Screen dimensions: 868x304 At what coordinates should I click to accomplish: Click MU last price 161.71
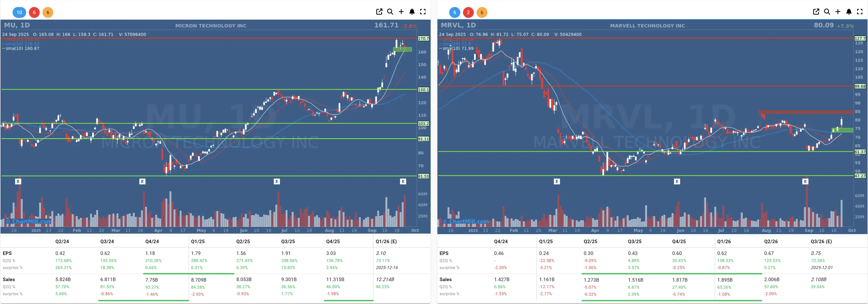[x=386, y=25]
